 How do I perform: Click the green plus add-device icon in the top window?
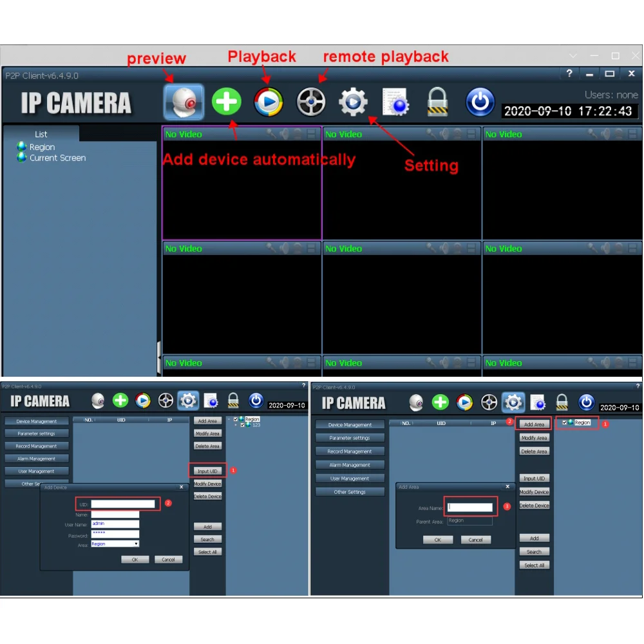(226, 102)
